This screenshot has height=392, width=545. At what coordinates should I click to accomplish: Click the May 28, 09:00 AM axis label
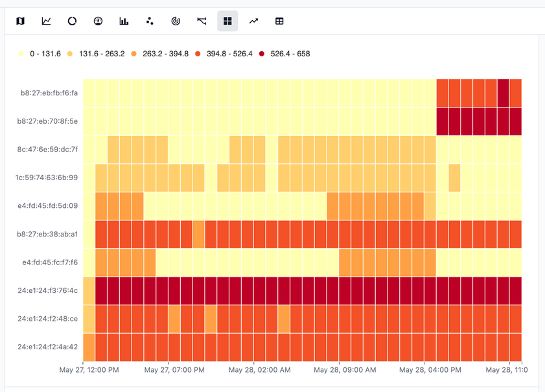[x=344, y=370]
